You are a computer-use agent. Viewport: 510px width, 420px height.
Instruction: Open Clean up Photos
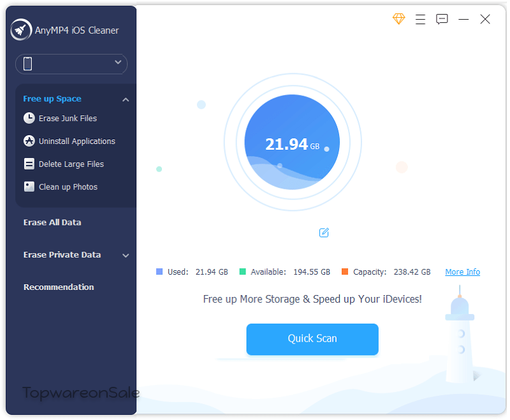68,187
